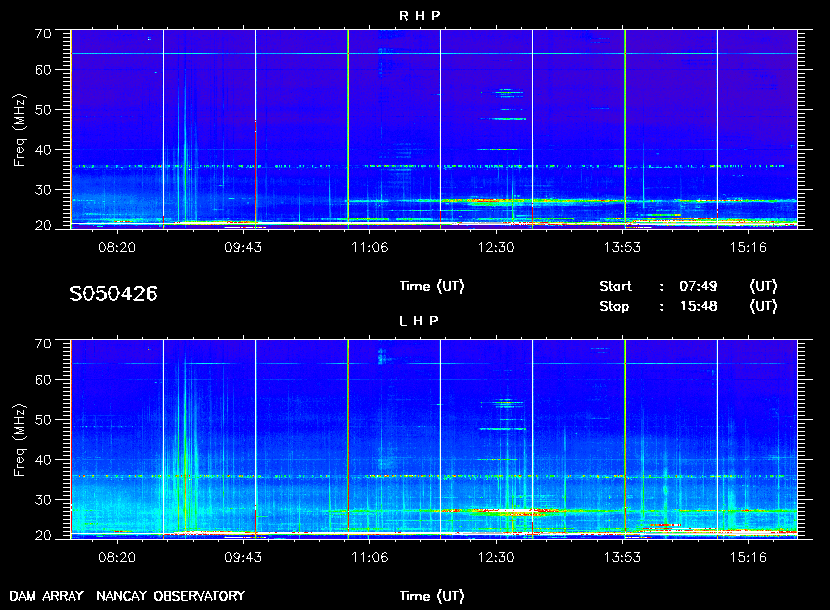Click "Freq (MHz)" axis label of LHP plot

click(20, 441)
